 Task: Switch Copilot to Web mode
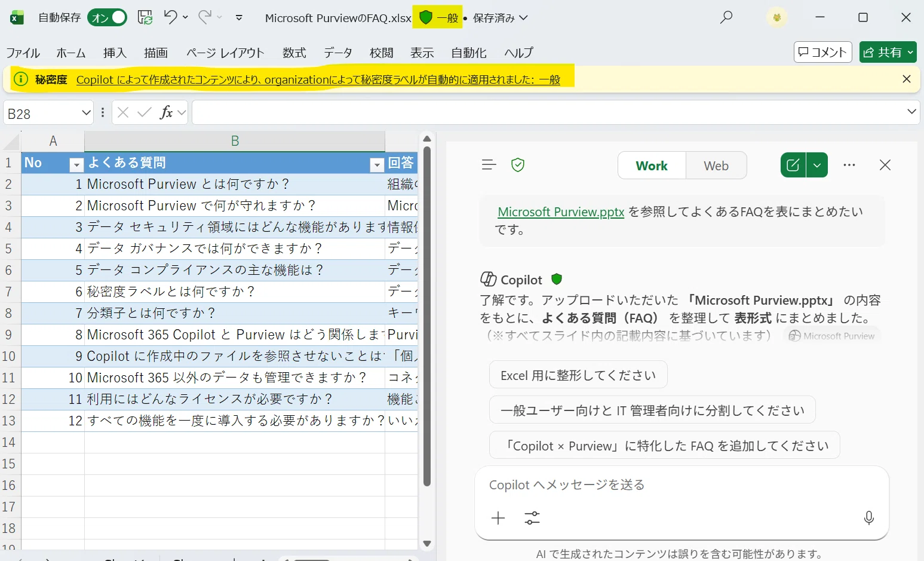[x=716, y=165]
